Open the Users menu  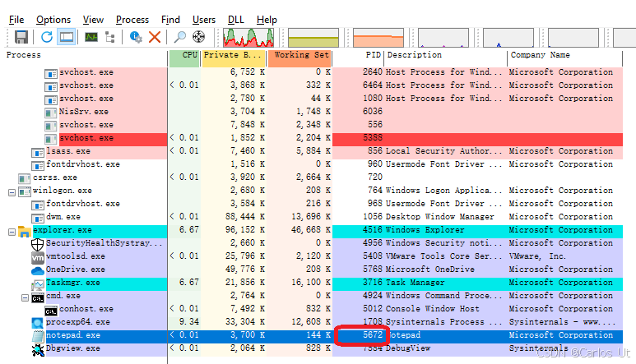pos(203,20)
